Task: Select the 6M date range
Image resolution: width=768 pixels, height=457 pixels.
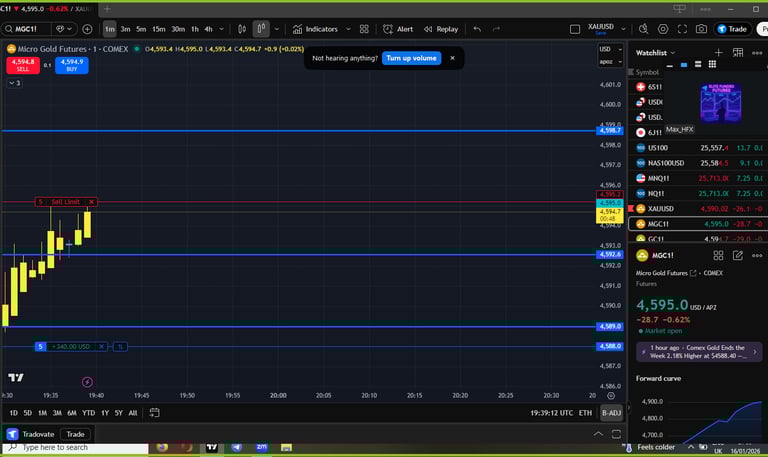Action: tap(72, 413)
